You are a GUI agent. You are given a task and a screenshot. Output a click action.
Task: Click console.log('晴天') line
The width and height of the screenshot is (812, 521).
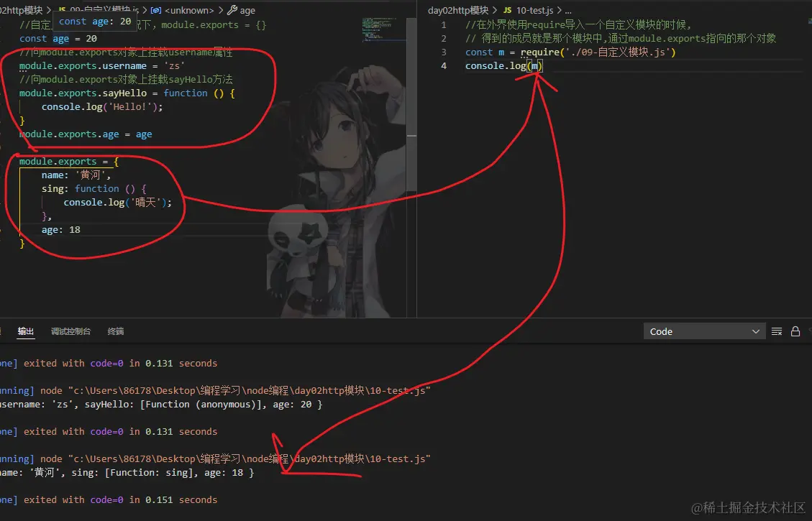click(x=117, y=203)
